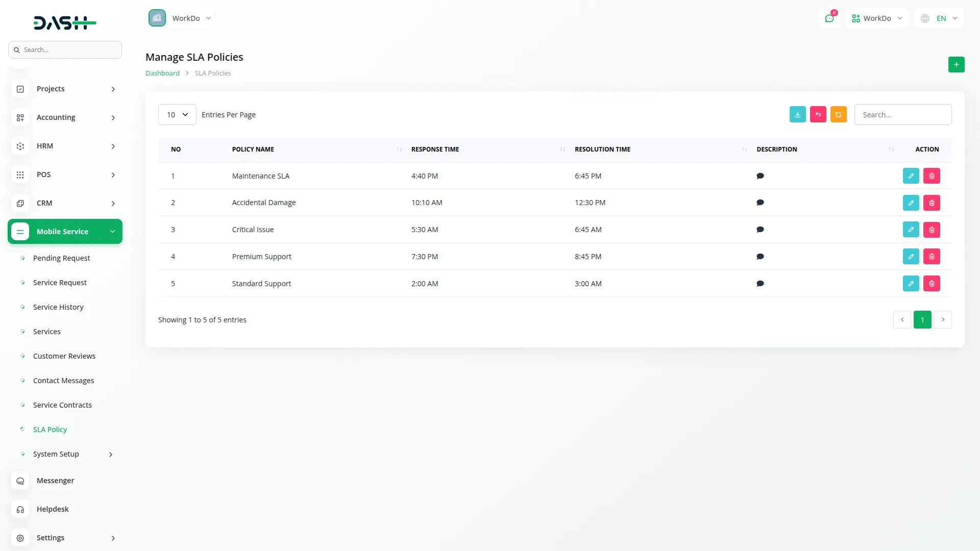This screenshot has width=980, height=551.
Task: Edit the Critical Issue policy using pencil icon
Action: 911,230
